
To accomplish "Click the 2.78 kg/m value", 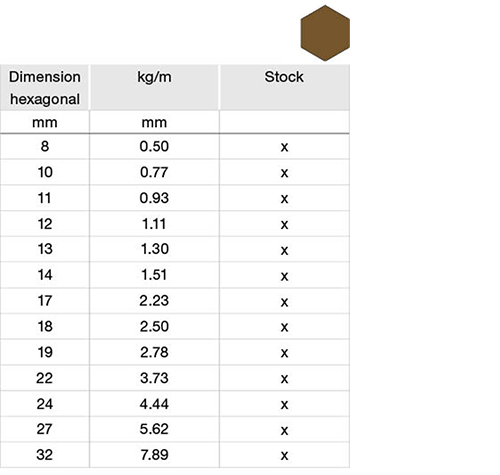I will point(154,352).
